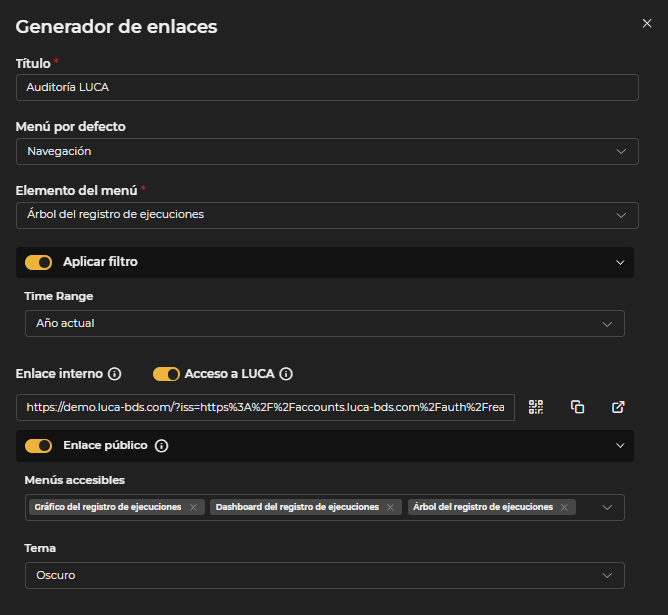Screen dimensions: 668x615
Task: Click the Acceso a LUCA label
Action: point(230,374)
